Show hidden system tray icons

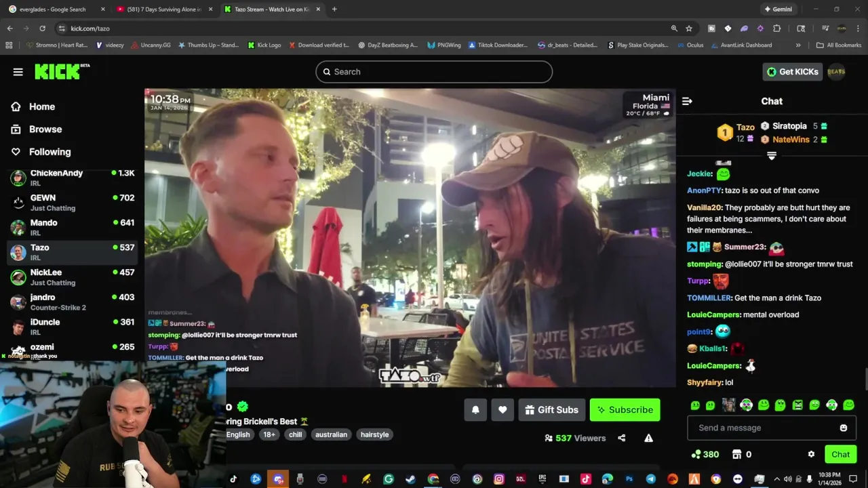(x=776, y=479)
